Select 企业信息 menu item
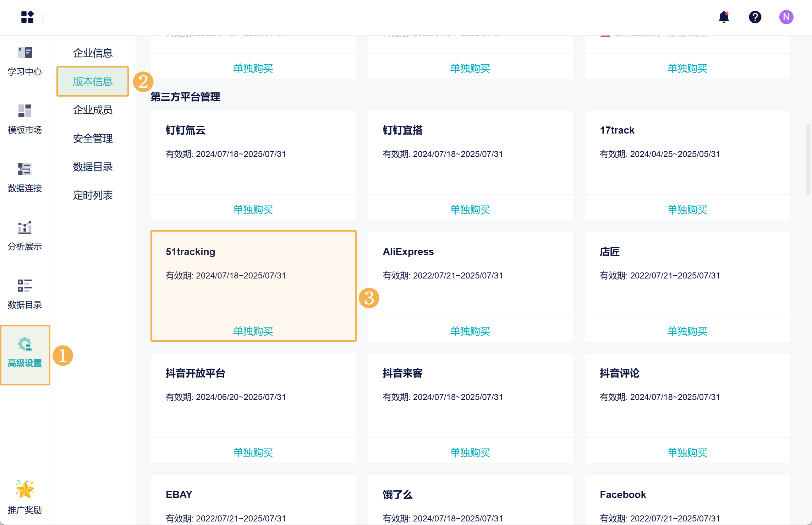The image size is (812, 525). click(x=93, y=53)
